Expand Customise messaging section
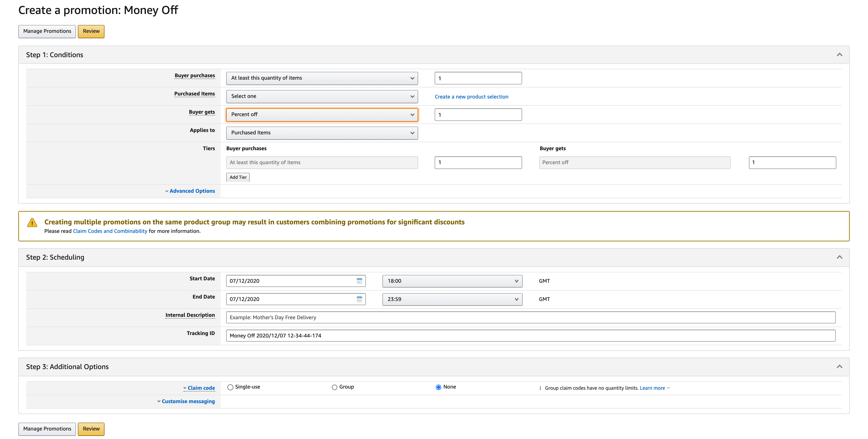 [186, 401]
